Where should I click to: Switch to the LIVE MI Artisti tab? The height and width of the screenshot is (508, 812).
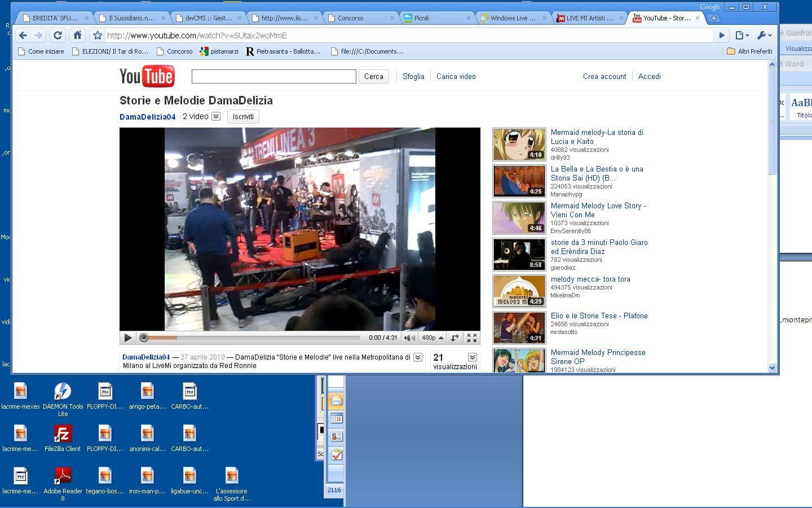(590, 18)
